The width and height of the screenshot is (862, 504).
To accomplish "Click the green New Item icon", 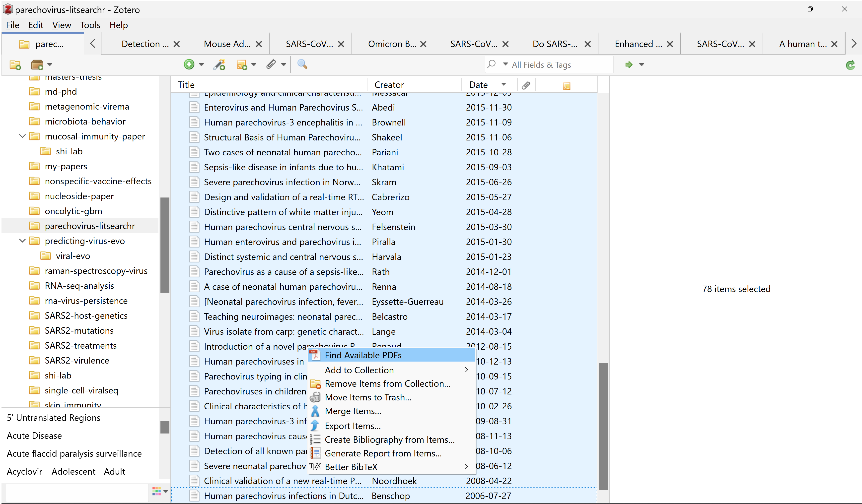I will pos(189,64).
